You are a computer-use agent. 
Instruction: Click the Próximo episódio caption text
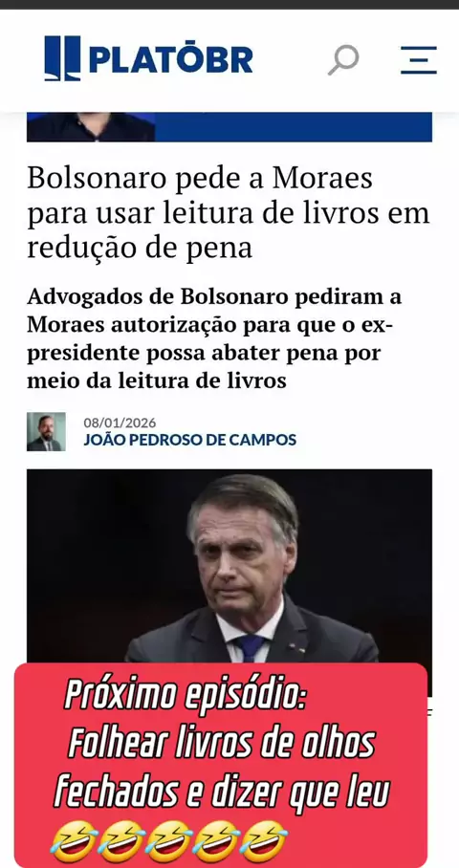(184, 695)
